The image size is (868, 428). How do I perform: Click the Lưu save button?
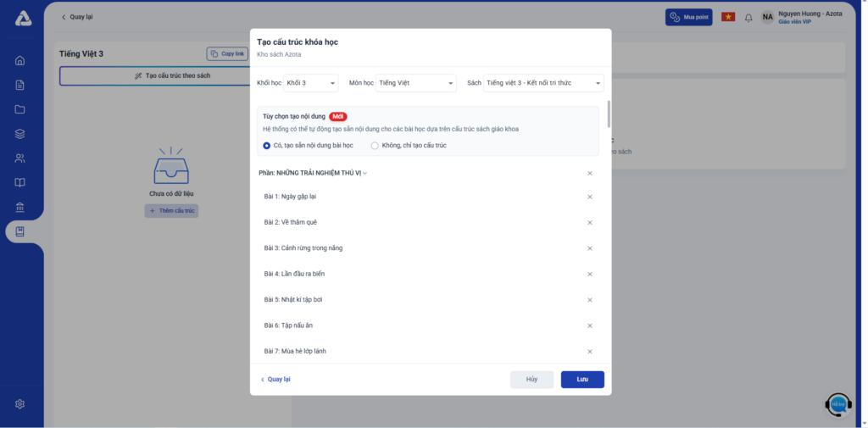[x=582, y=380]
